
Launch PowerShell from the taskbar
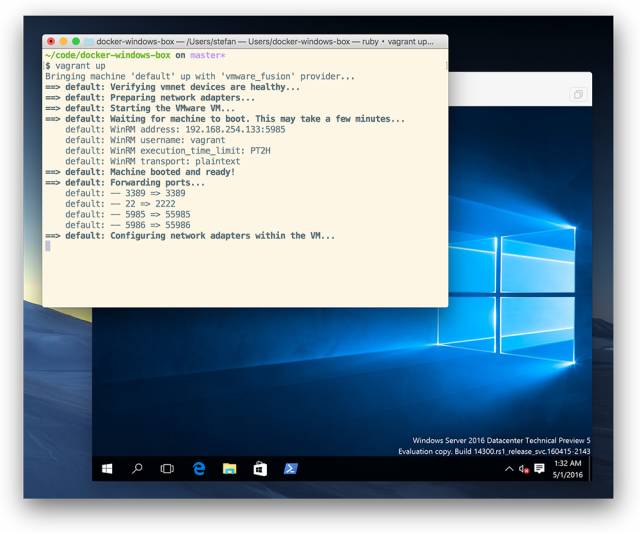pos(291,469)
